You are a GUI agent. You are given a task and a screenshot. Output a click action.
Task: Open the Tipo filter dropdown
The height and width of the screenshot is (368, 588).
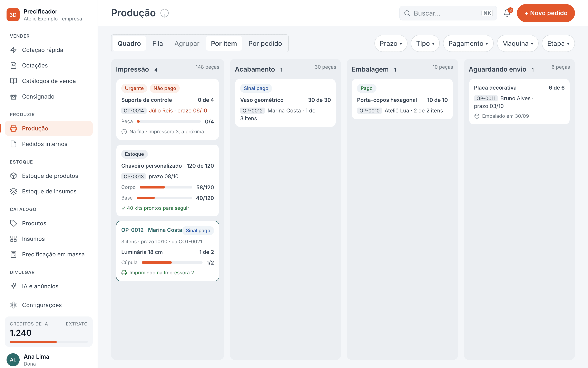425,44
